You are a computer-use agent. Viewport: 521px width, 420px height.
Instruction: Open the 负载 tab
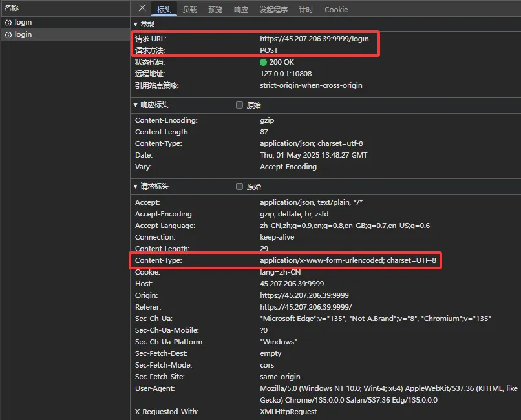pyautogui.click(x=189, y=10)
